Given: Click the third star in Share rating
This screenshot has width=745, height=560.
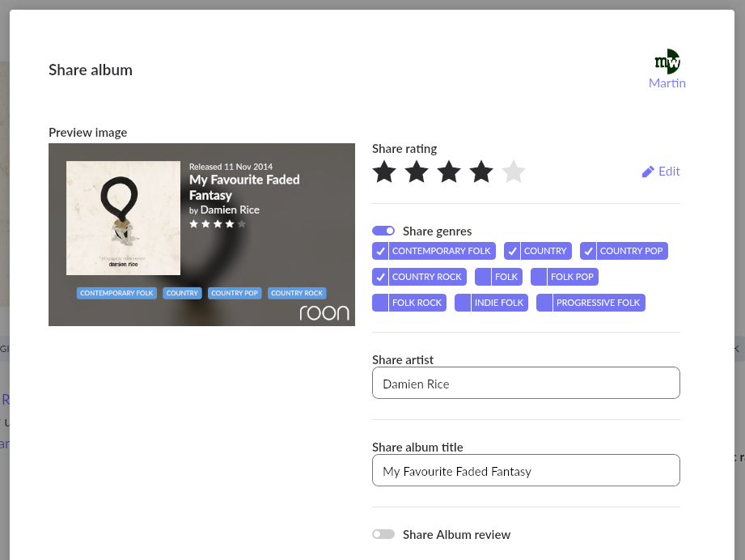Looking at the screenshot, I should (x=449, y=172).
